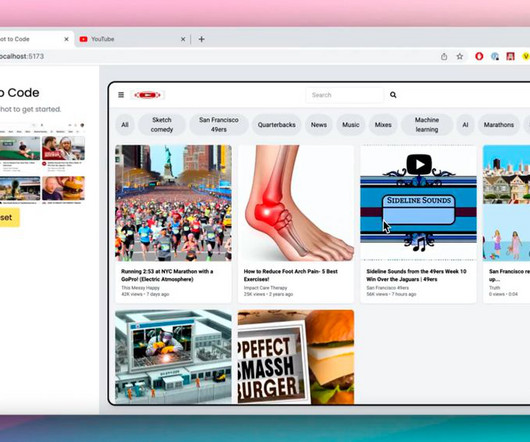The image size is (530, 442).
Task: Click the red YouTube-style logo
Action: (x=148, y=95)
